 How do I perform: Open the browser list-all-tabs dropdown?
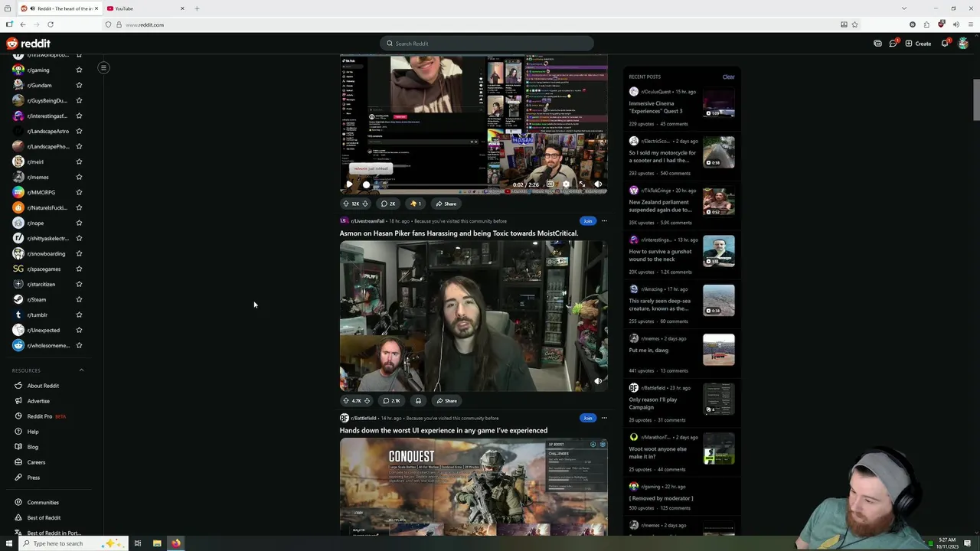(903, 8)
